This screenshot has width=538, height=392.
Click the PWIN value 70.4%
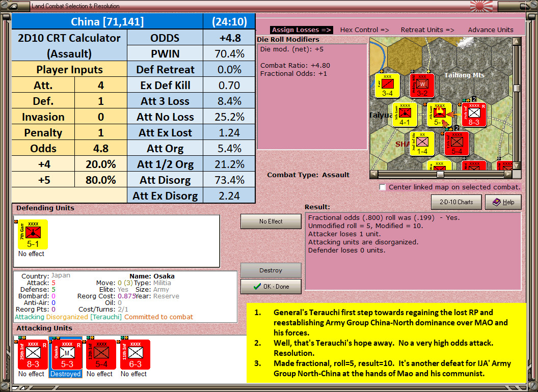pyautogui.click(x=229, y=53)
